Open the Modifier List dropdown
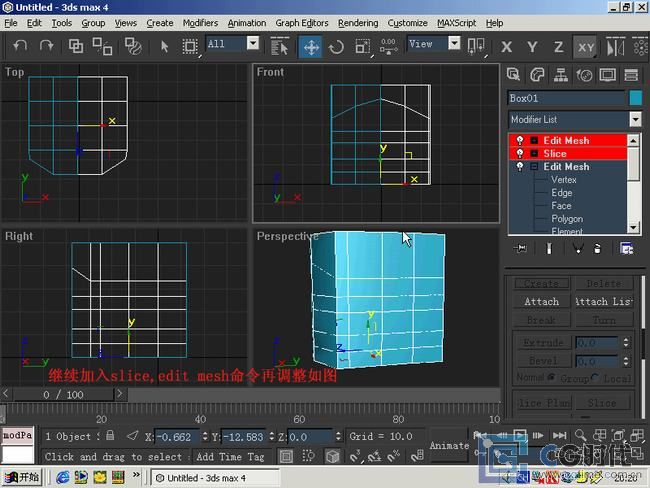This screenshot has width=650, height=488. (635, 119)
